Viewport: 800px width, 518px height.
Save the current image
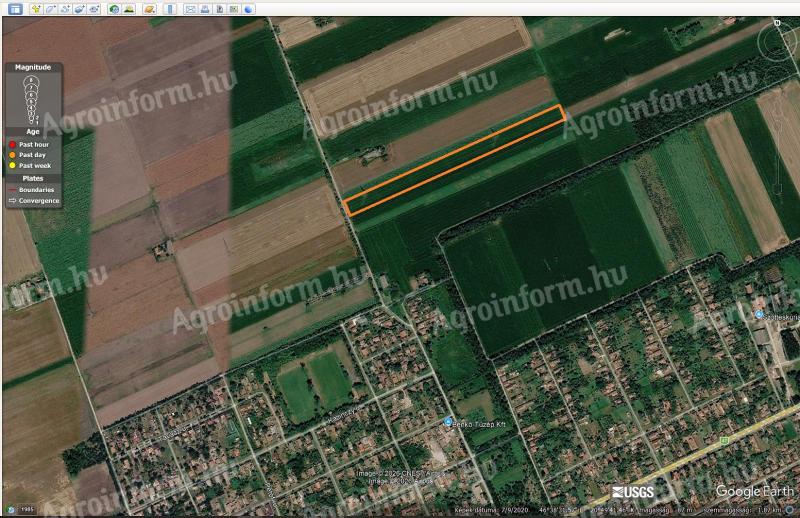coord(220,9)
